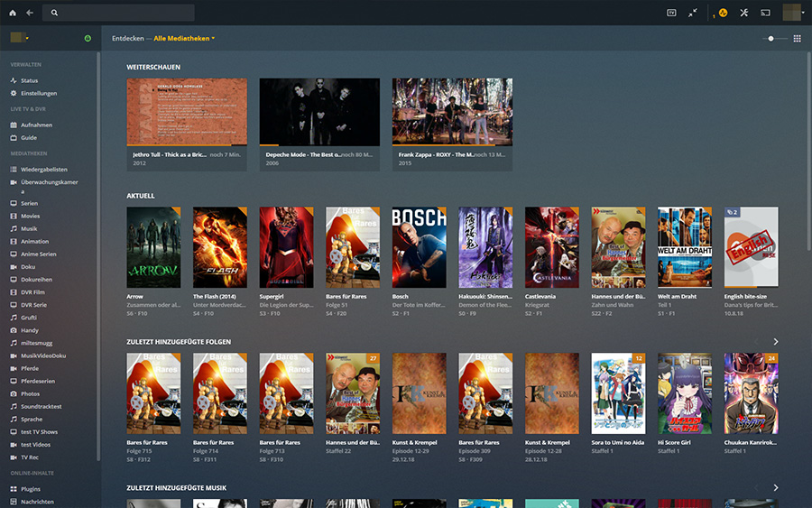Click next arrow for Zuletzt hinzugefügte Folgen
Viewport: 812px width, 508px height.
click(775, 342)
